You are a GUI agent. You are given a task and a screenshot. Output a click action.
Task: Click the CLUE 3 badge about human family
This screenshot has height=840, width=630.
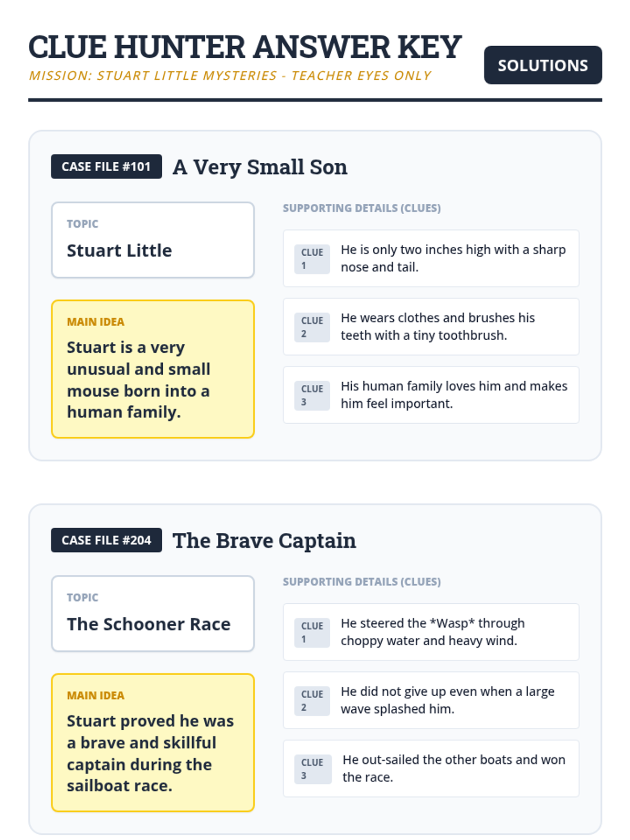tap(312, 395)
